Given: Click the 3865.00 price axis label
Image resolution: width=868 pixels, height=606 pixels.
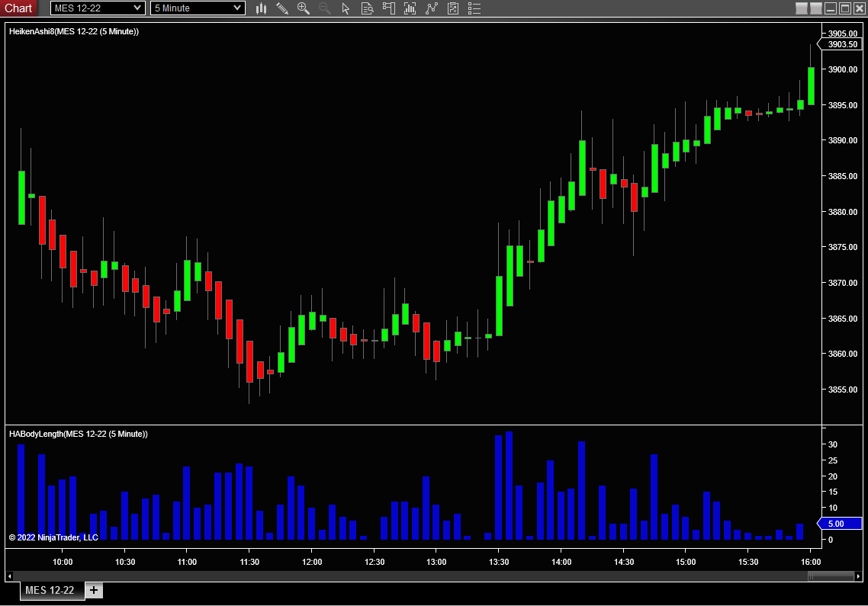Looking at the screenshot, I should click(x=843, y=319).
